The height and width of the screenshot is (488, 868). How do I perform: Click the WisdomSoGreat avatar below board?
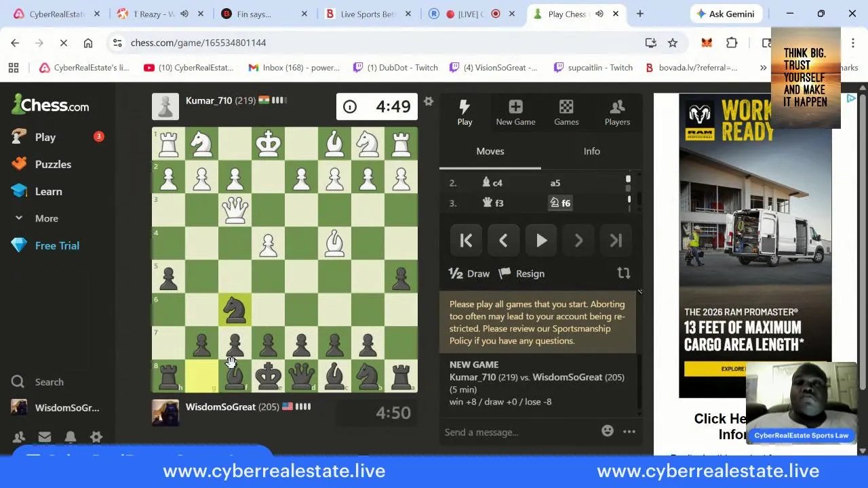[165, 413]
